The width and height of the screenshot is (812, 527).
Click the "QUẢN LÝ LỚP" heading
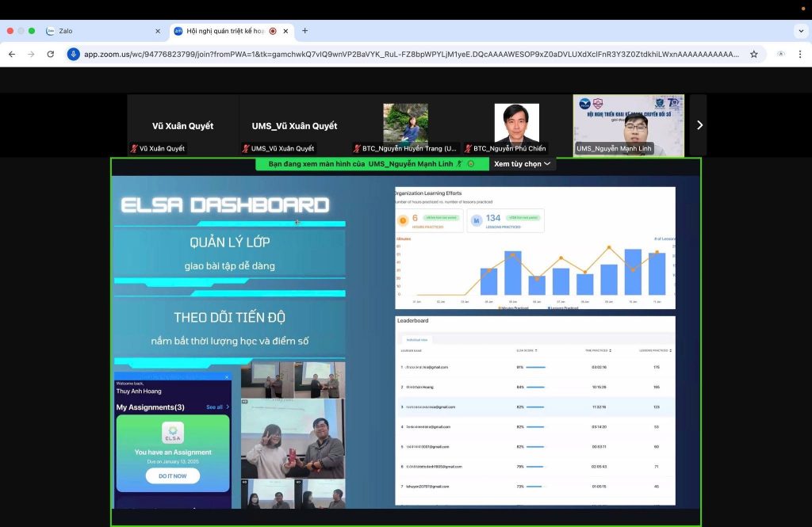[229, 242]
